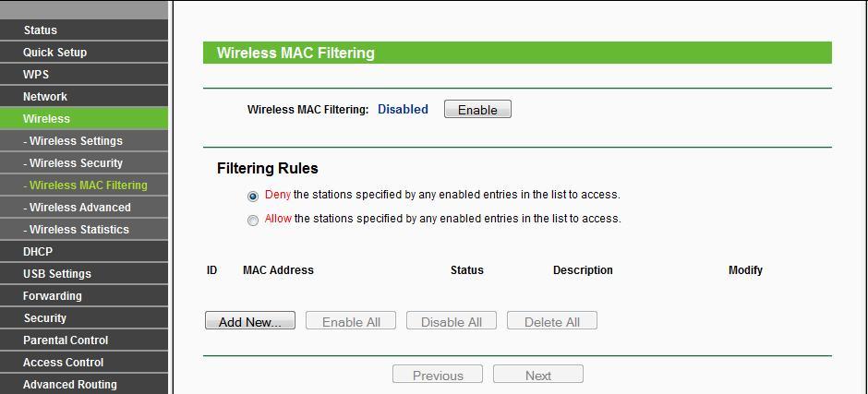Viewport: 868px width, 394px height.
Task: Click the Delete All button
Action: [x=552, y=320]
